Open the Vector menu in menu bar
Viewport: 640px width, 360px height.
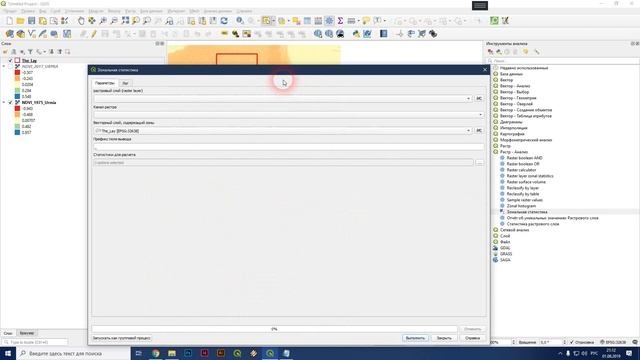tap(114, 11)
